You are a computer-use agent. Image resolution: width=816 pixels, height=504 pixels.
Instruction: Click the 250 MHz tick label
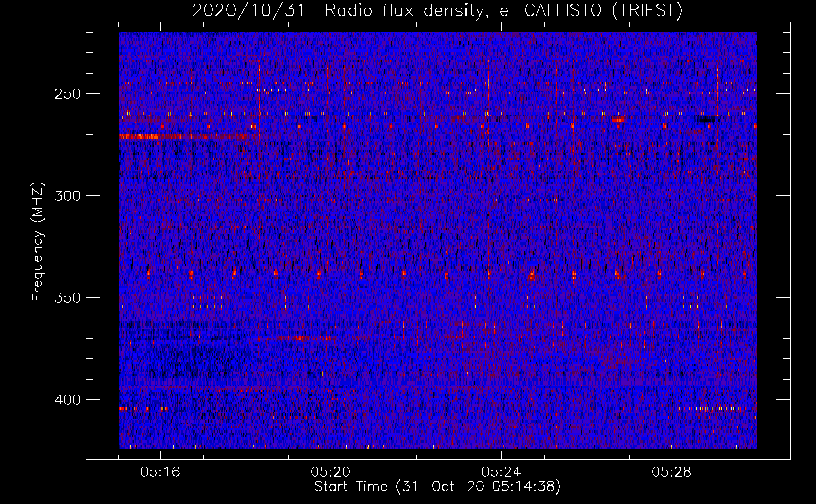tap(68, 94)
